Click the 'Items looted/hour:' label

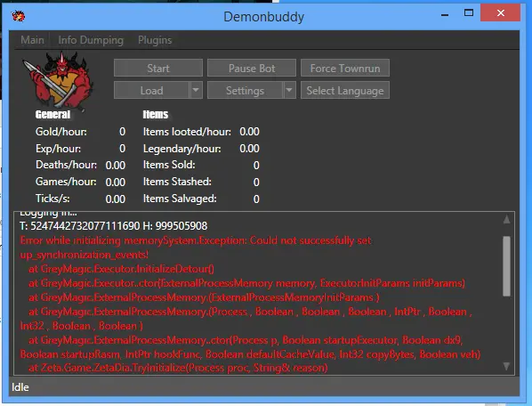coord(187,132)
